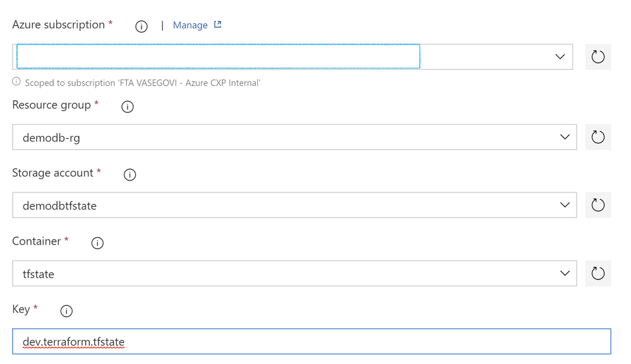Click the info icon beside Azure subscription
The height and width of the screenshot is (364, 631).
point(141,26)
